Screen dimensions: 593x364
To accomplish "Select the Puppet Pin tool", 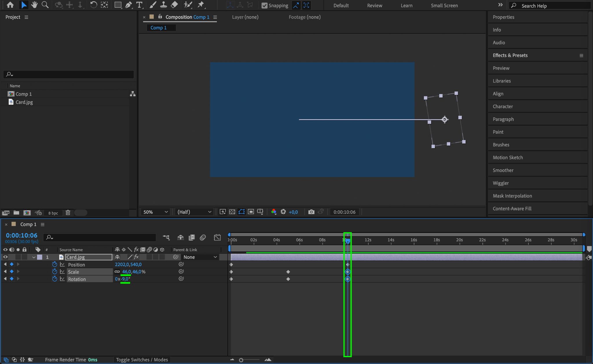I will (201, 5).
